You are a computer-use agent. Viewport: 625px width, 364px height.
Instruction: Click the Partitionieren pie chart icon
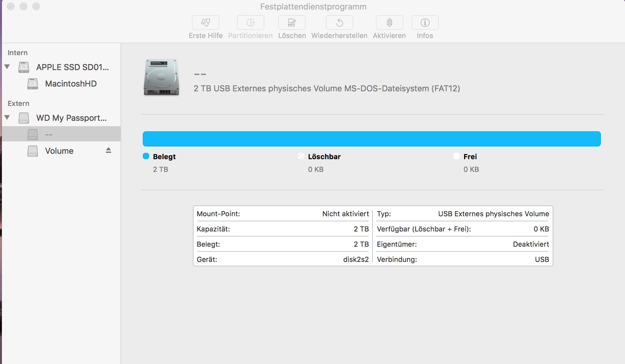[250, 23]
